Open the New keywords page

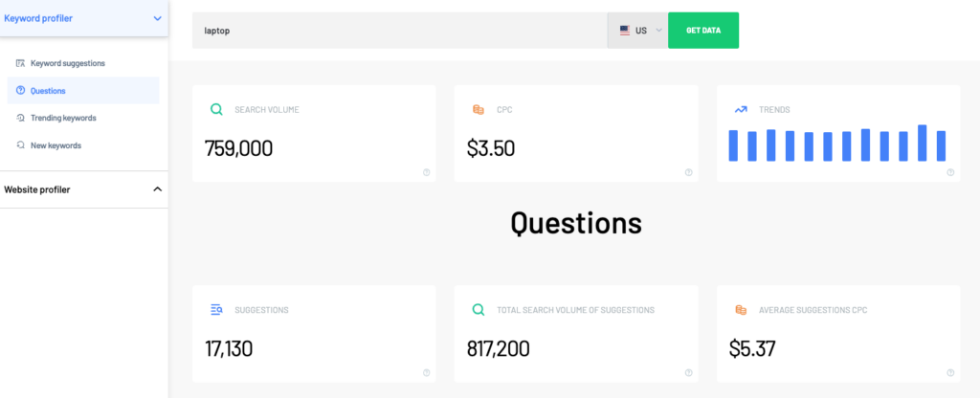click(x=56, y=145)
